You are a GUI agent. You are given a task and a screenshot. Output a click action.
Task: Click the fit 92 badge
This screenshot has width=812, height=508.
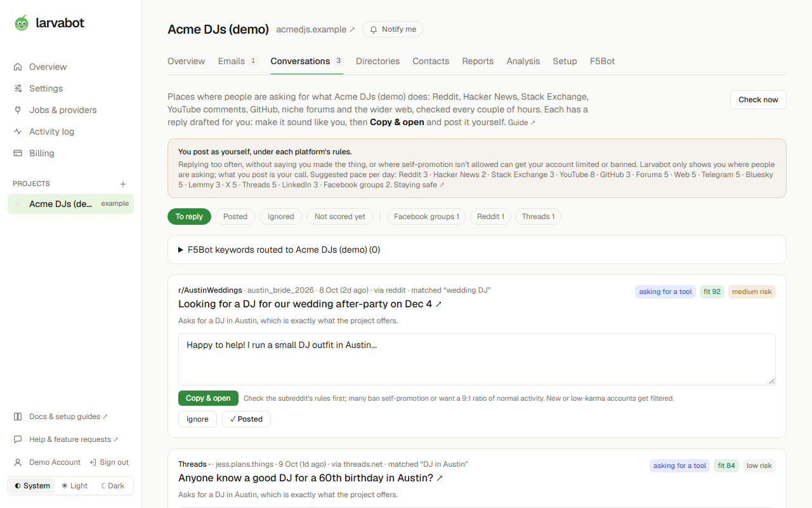[712, 291]
